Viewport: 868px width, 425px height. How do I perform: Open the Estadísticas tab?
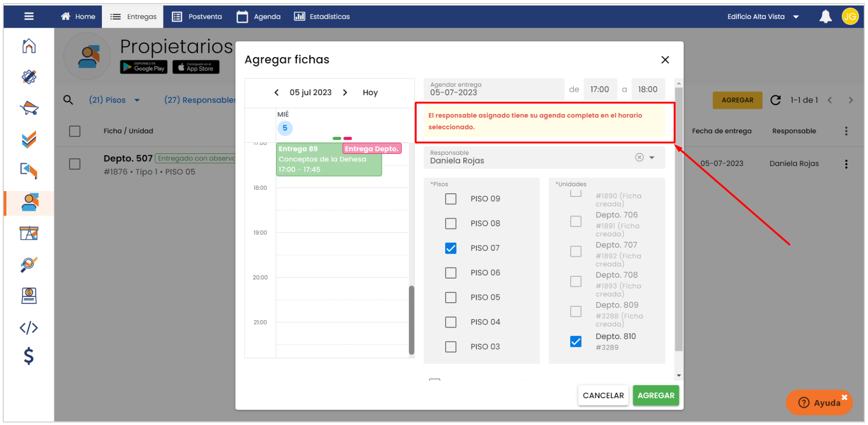coord(322,17)
